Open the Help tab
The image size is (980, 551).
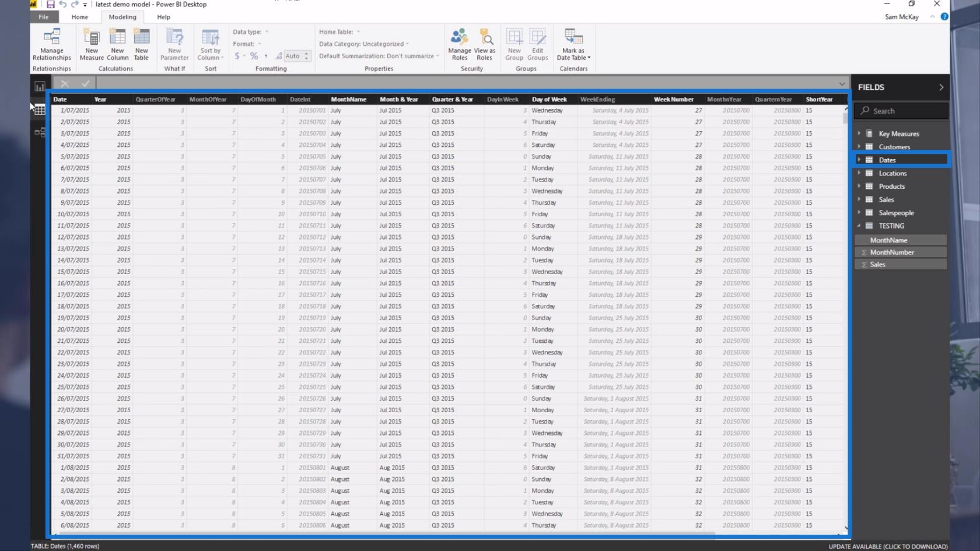[164, 17]
